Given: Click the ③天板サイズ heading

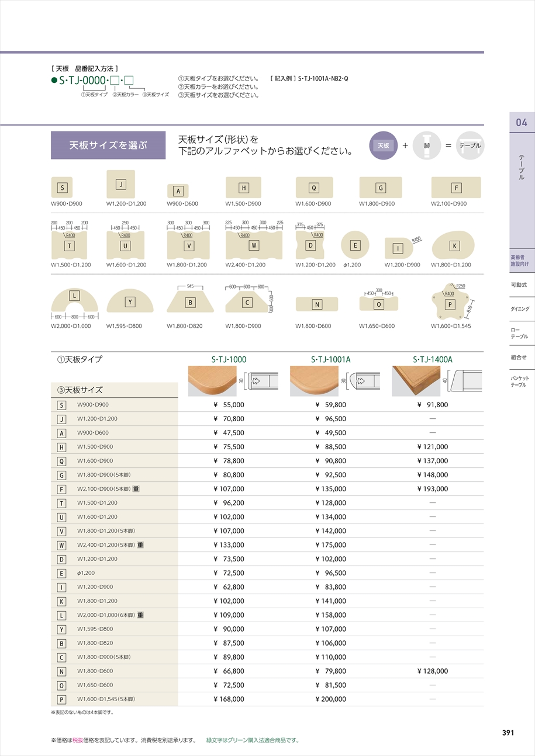Looking at the screenshot, I should [x=80, y=390].
